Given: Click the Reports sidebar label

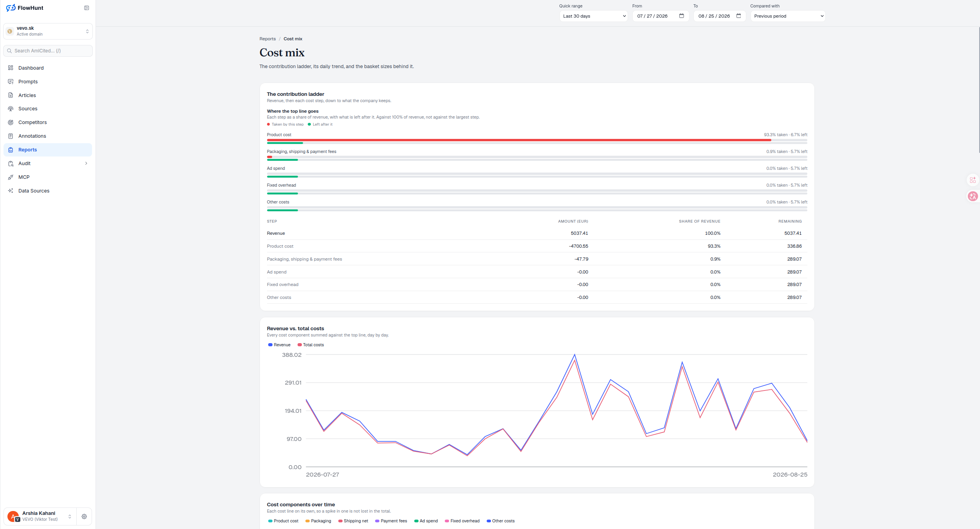Looking at the screenshot, I should [27, 150].
